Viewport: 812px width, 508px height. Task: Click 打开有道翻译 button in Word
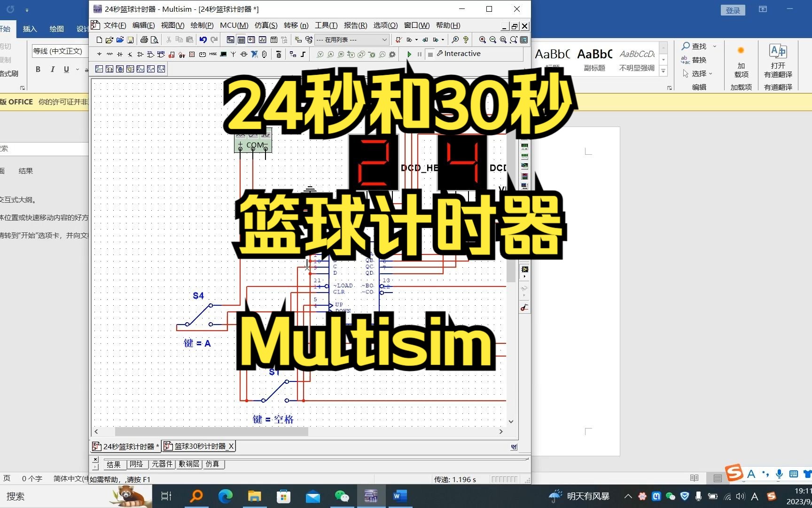[778, 62]
